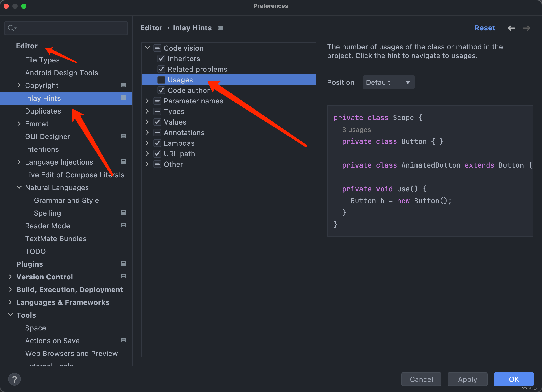The width and height of the screenshot is (542, 392).
Task: Toggle the Other group checkbox
Action: (157, 164)
